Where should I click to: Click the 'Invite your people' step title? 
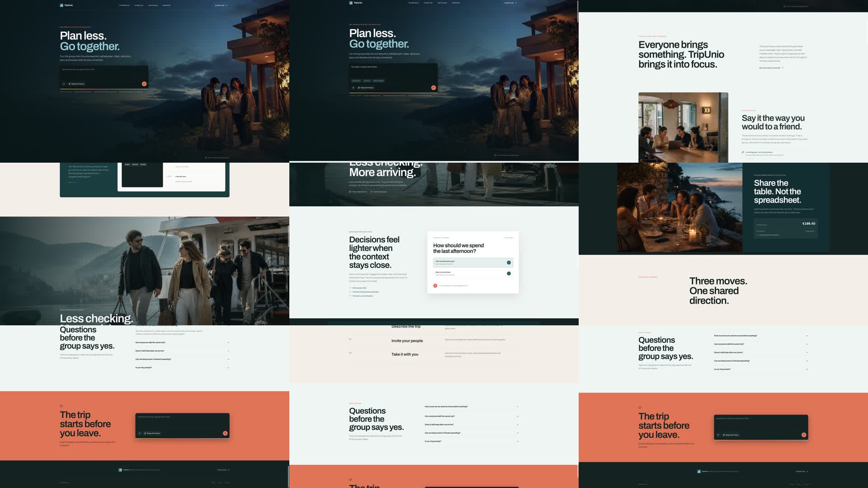[407, 341]
